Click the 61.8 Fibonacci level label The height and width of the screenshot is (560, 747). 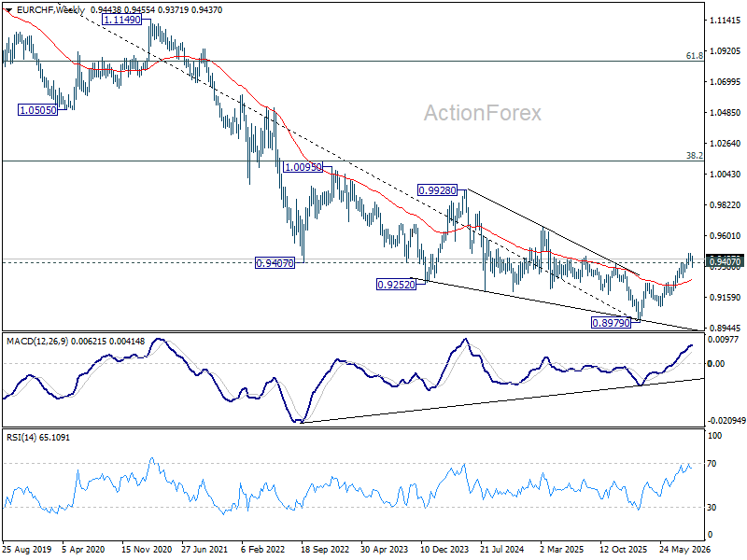(x=694, y=56)
